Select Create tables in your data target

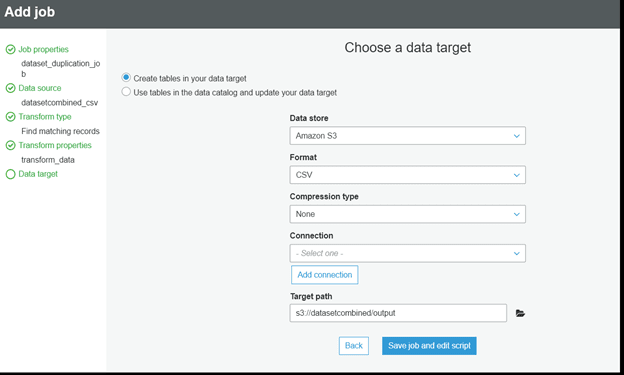[126, 77]
